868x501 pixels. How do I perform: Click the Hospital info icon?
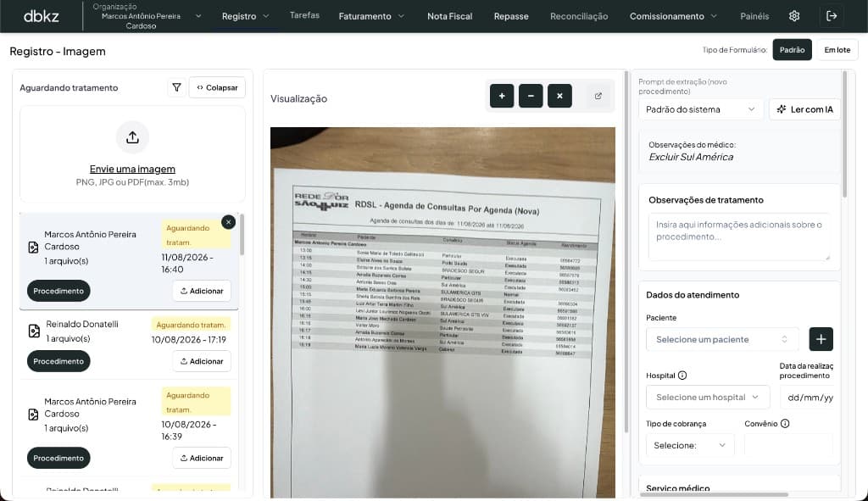click(682, 376)
